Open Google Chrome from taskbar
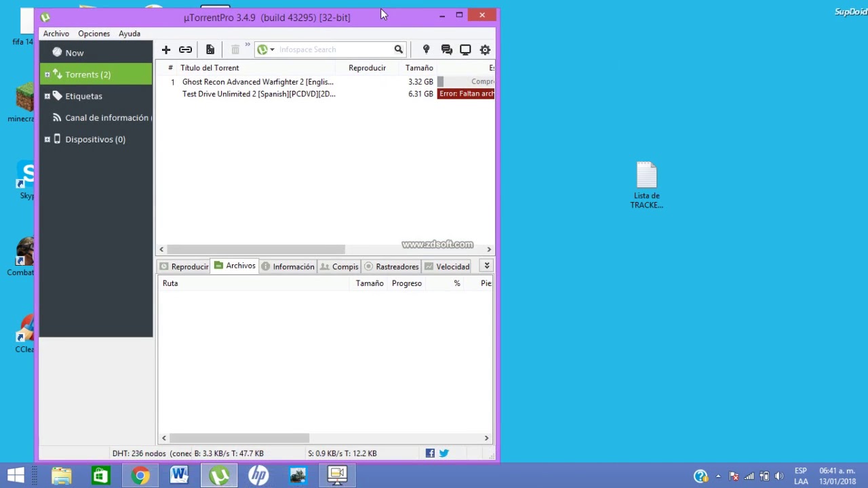 [x=140, y=476]
